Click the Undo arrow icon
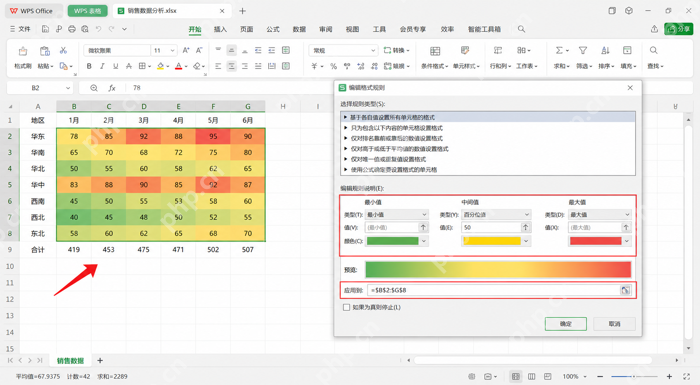 [x=98, y=29]
